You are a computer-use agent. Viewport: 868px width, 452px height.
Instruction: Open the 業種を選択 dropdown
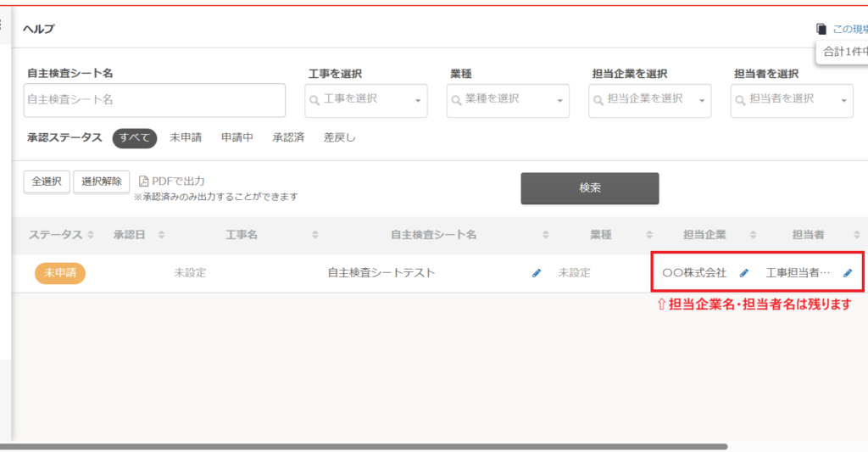(508, 100)
